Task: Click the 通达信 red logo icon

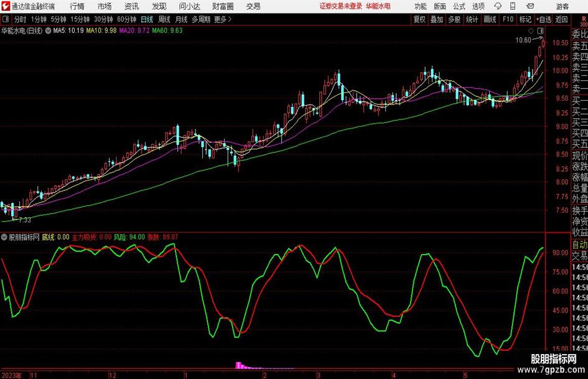Action: (5, 6)
